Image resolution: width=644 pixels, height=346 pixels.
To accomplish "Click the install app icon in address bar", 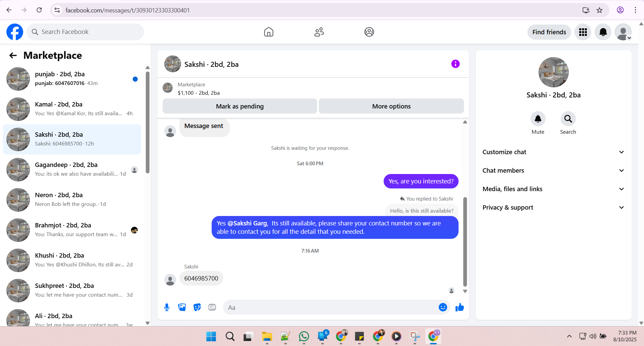I will coord(586,10).
